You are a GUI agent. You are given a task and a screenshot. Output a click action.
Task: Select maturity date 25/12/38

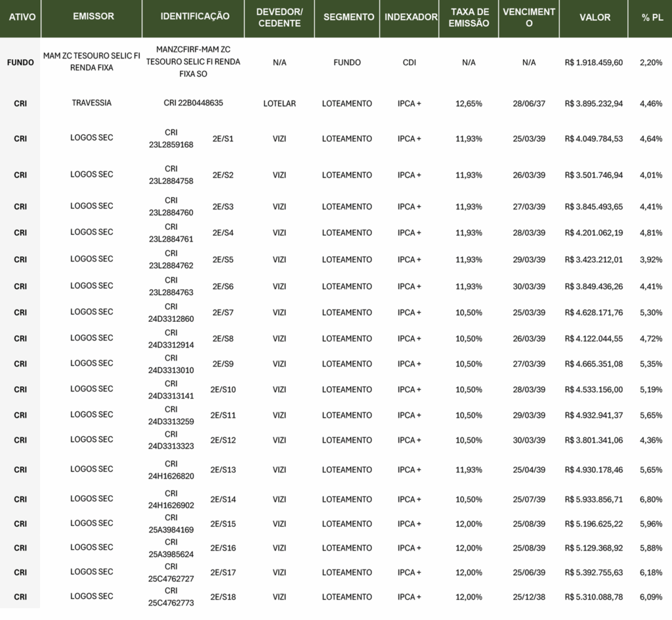(x=529, y=597)
